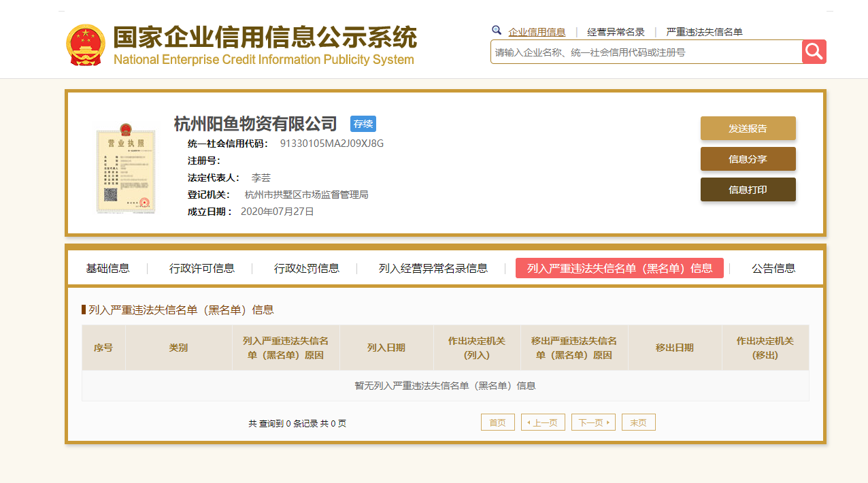Click the 信息分享 button
Screen dimensions: 868x483
748,159
